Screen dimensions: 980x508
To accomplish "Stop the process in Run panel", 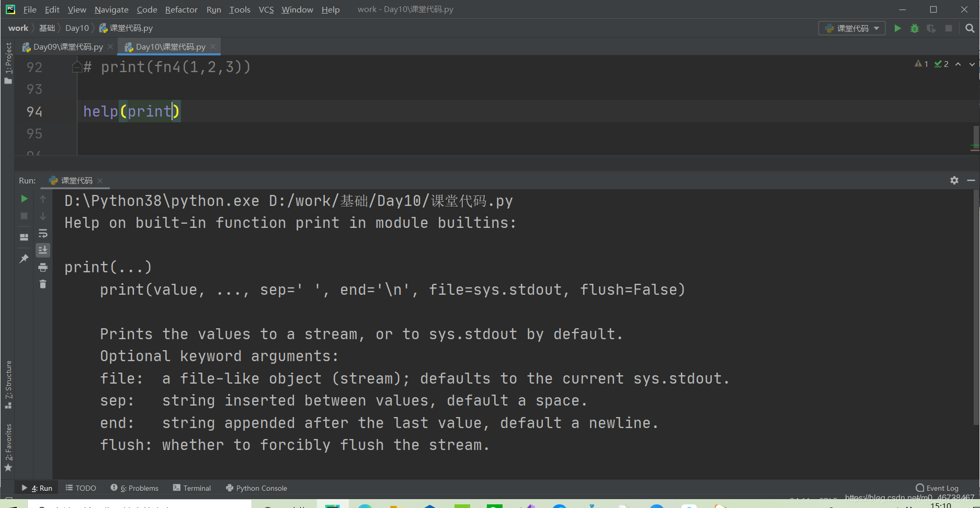I will click(x=24, y=216).
